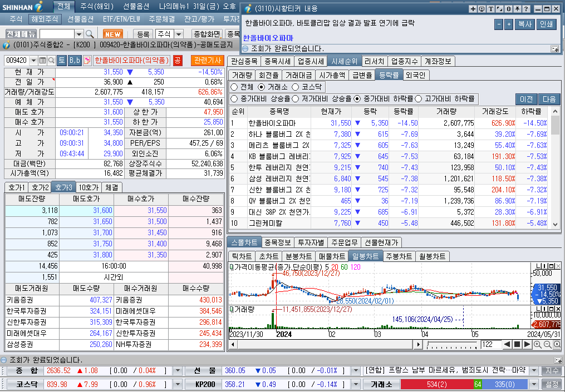Zoom in the chart with magnifier plus
The height and width of the screenshot is (392, 565).
point(537,345)
